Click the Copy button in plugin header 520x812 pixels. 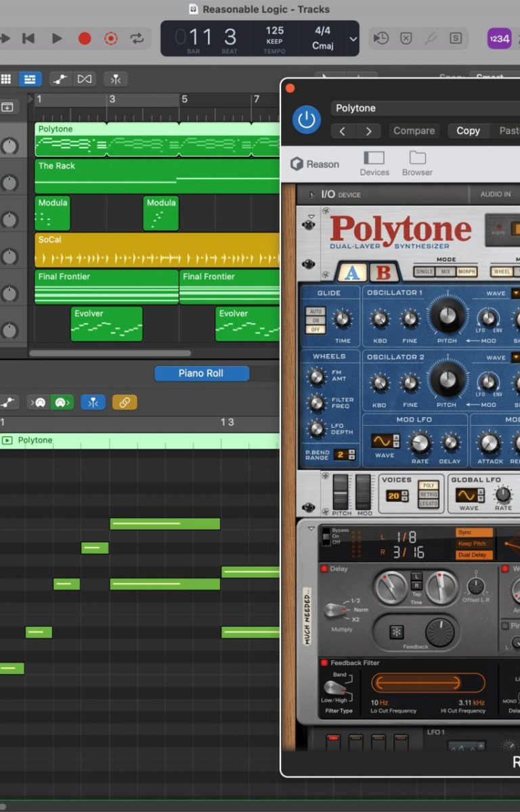468,131
